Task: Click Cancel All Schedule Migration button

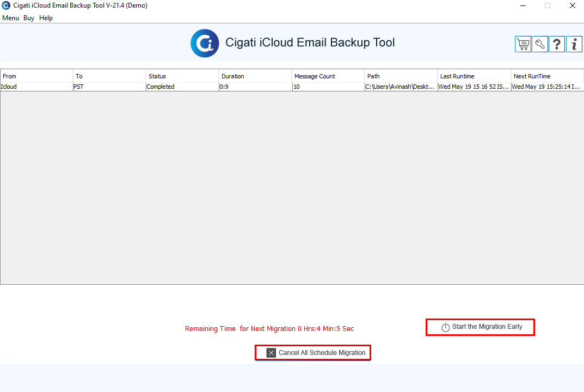Action: tap(313, 352)
